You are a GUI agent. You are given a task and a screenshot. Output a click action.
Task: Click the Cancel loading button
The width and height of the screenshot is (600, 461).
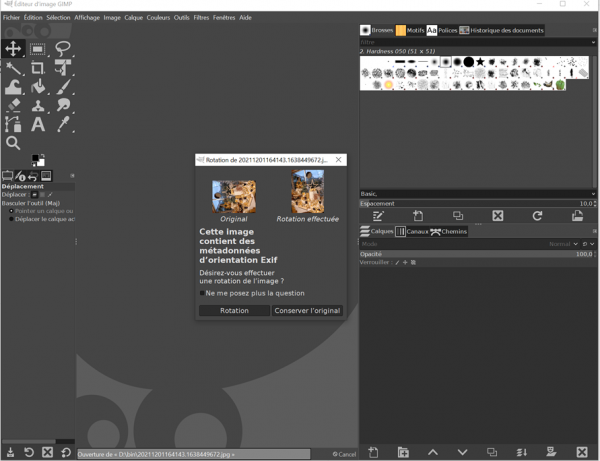coord(344,454)
